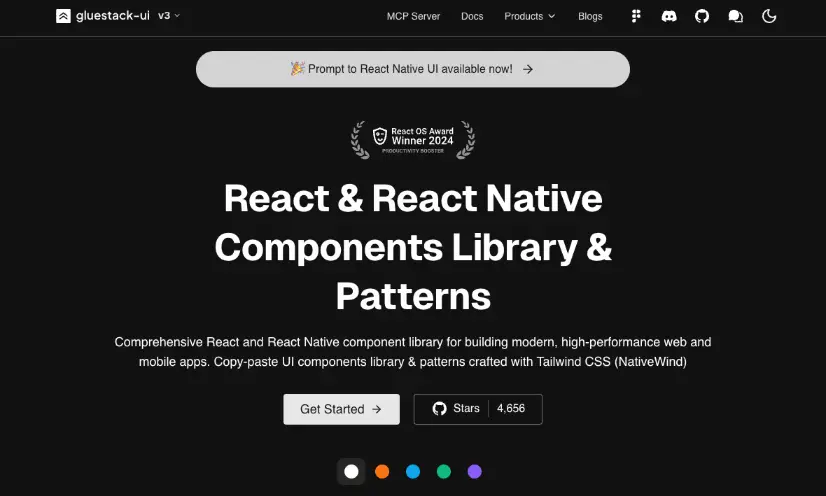Screen dimensions: 826x496
Task: Go to Docs
Action: (472, 16)
